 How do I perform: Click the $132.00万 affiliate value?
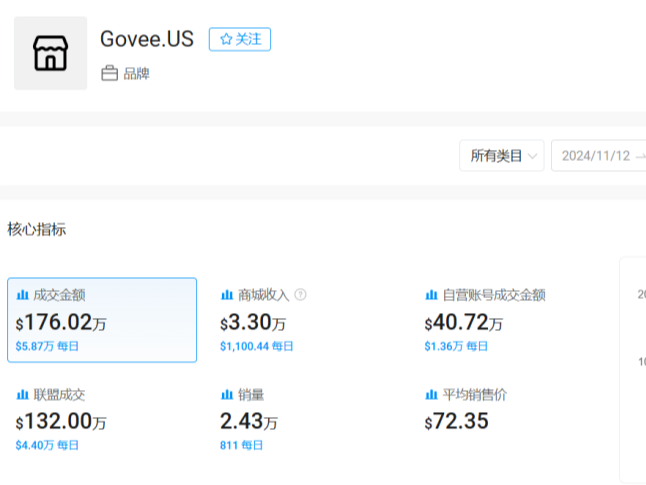[x=61, y=422]
